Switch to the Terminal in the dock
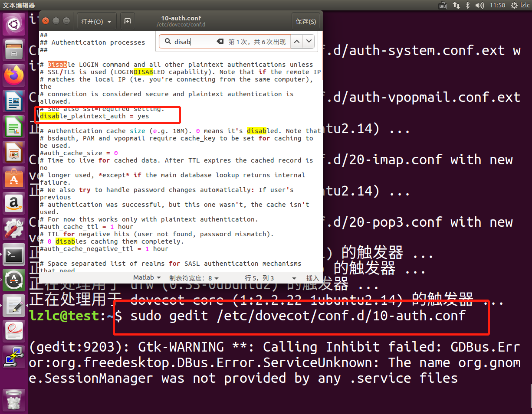 (x=14, y=255)
